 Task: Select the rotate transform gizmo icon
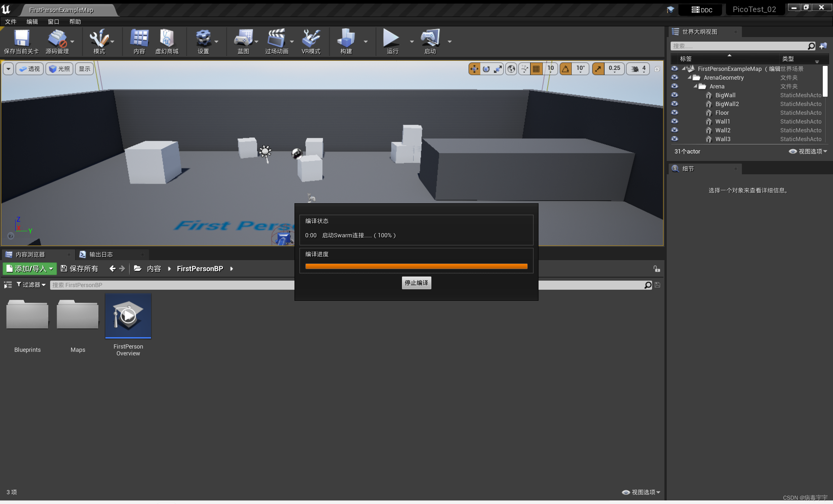click(x=486, y=69)
